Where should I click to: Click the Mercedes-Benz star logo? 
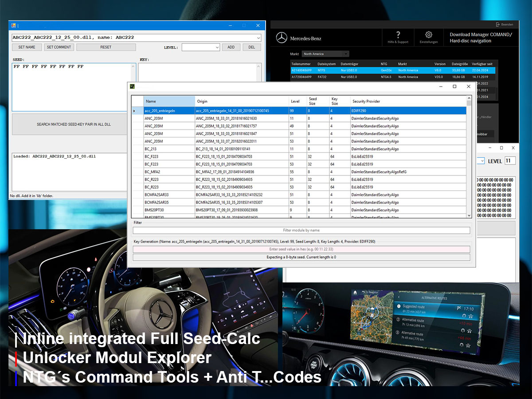tap(282, 38)
